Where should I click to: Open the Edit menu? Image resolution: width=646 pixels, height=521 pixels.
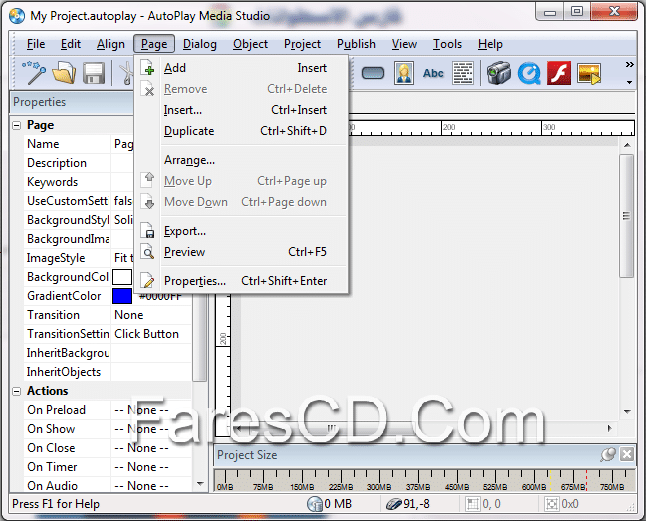pos(71,44)
